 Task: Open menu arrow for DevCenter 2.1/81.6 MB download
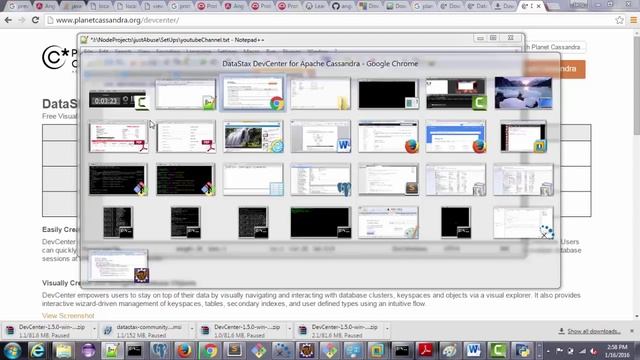point(387,329)
